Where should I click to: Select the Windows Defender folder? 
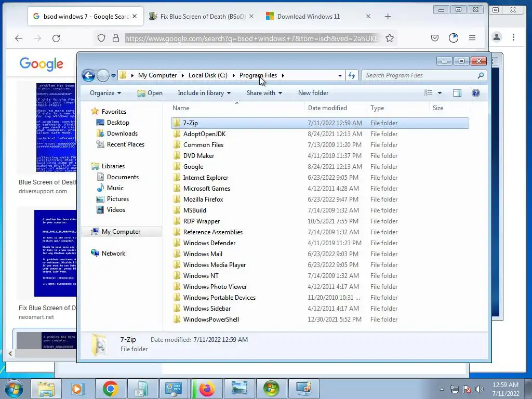pos(209,243)
